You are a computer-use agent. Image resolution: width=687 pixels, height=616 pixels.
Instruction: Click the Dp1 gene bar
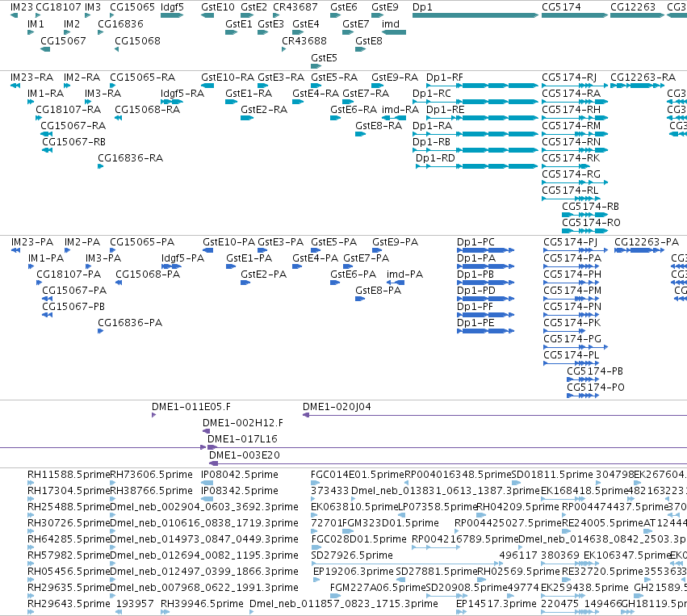pos(475,15)
